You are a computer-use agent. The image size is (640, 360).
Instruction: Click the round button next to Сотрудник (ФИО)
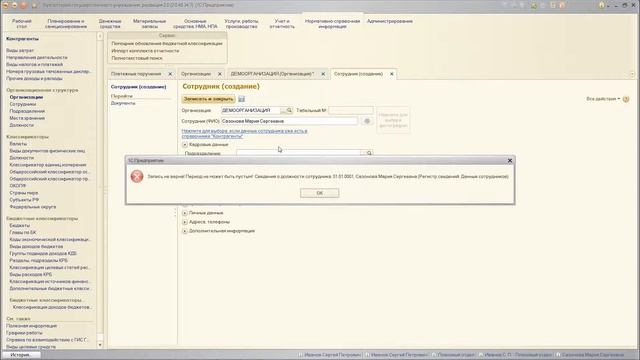point(367,121)
